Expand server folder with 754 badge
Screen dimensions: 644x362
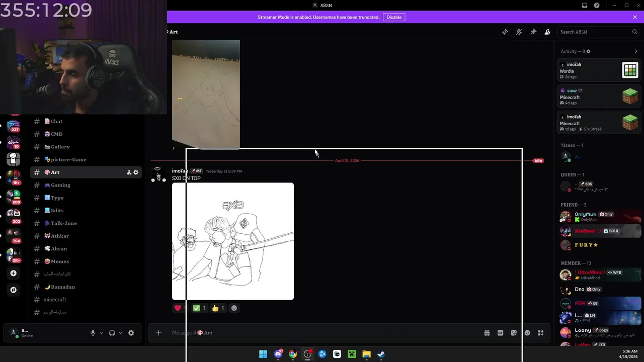coord(14,236)
